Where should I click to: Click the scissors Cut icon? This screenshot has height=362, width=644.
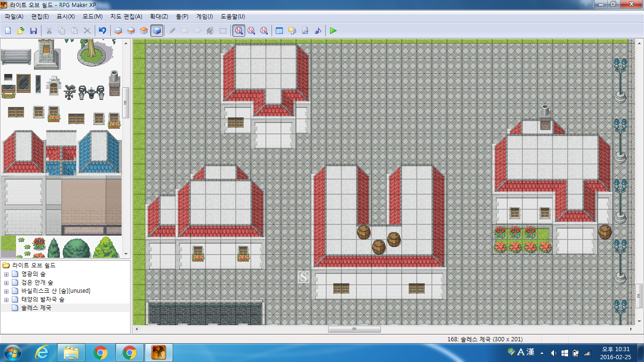pos(49,31)
